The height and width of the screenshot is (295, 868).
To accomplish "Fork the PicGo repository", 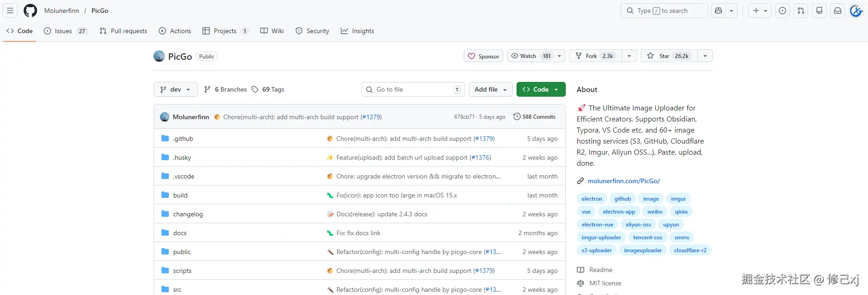I will 596,56.
